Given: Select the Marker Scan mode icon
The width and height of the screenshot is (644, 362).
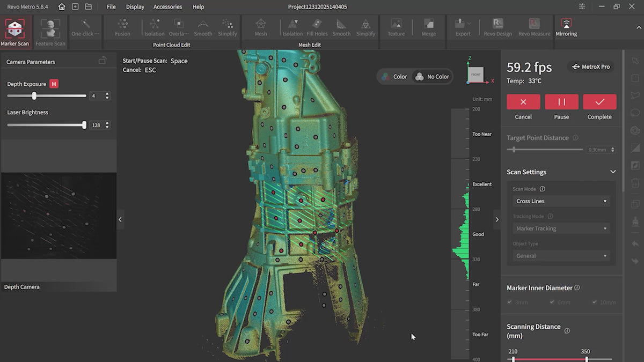Looking at the screenshot, I should tap(15, 30).
